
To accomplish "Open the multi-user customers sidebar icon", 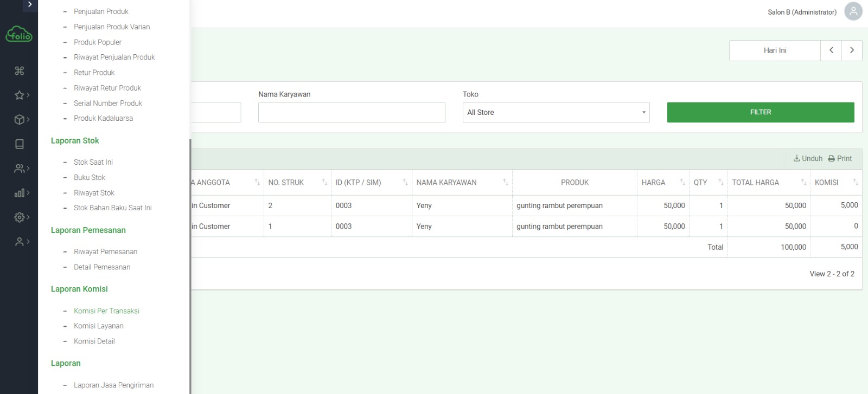I will (21, 169).
